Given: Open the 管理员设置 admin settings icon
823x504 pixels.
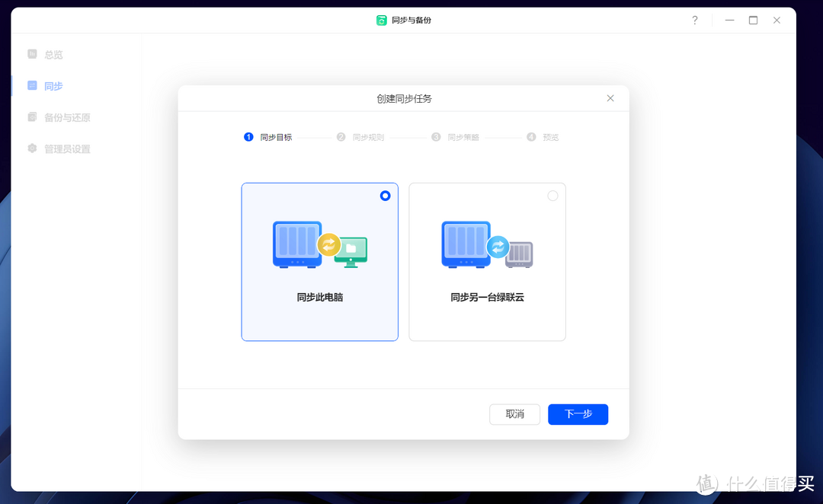Looking at the screenshot, I should point(31,148).
